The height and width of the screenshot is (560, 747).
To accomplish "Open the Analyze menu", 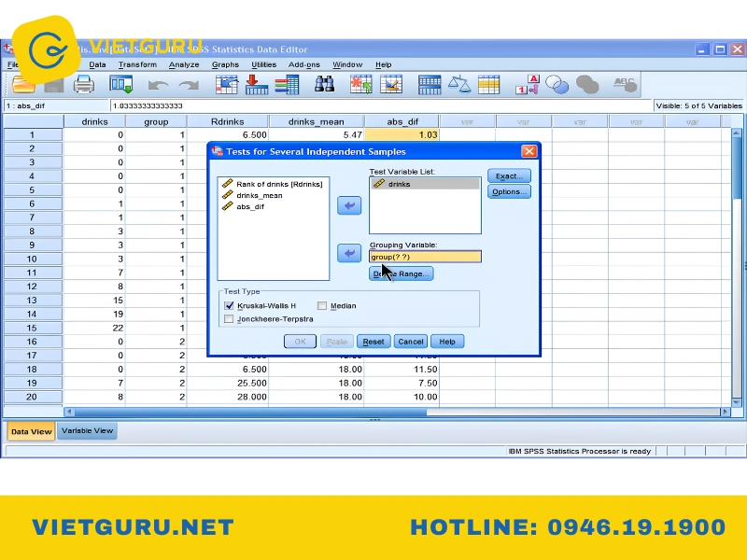I will (x=184, y=64).
